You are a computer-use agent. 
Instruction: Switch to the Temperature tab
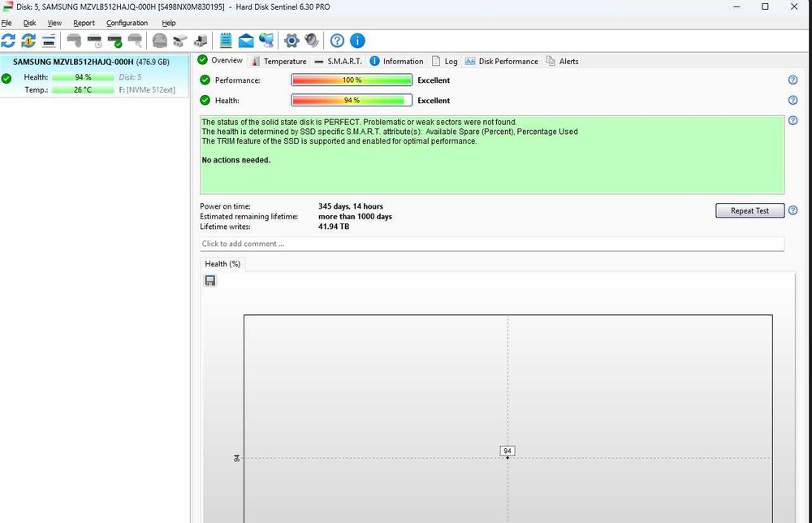(279, 61)
